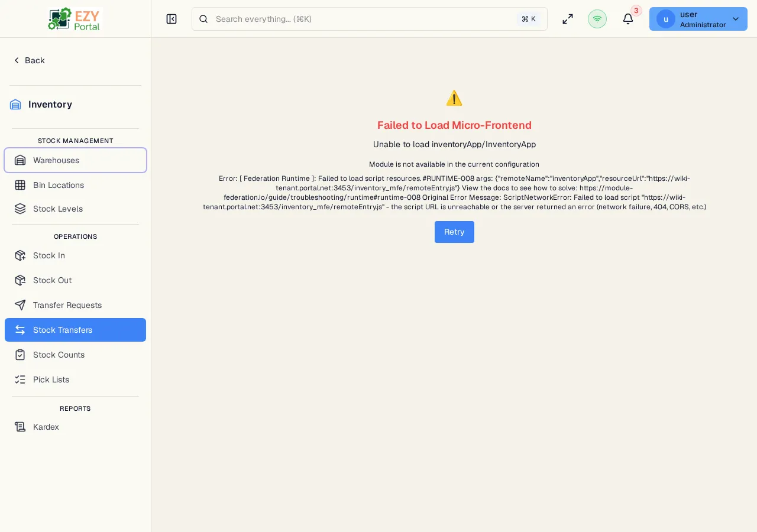This screenshot has width=757, height=532.
Task: Click the Retry button
Action: click(454, 232)
